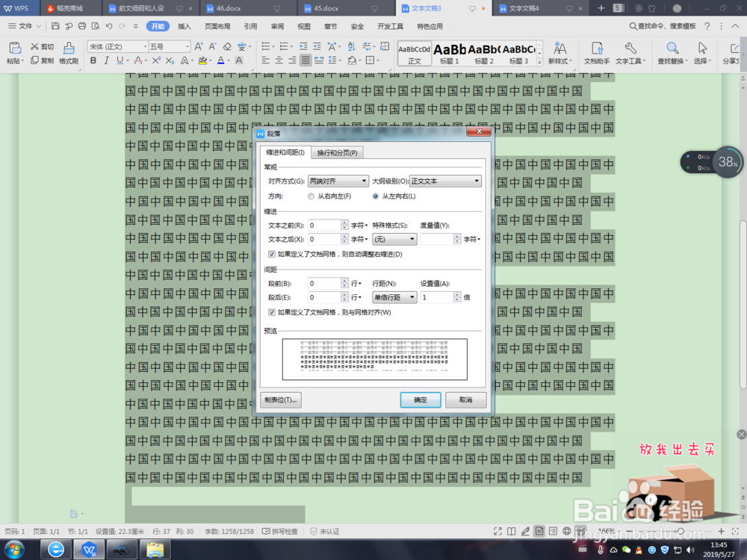This screenshot has width=747, height=560.
Task: Open the 制表位(T)... tab stops button
Action: pyautogui.click(x=281, y=400)
